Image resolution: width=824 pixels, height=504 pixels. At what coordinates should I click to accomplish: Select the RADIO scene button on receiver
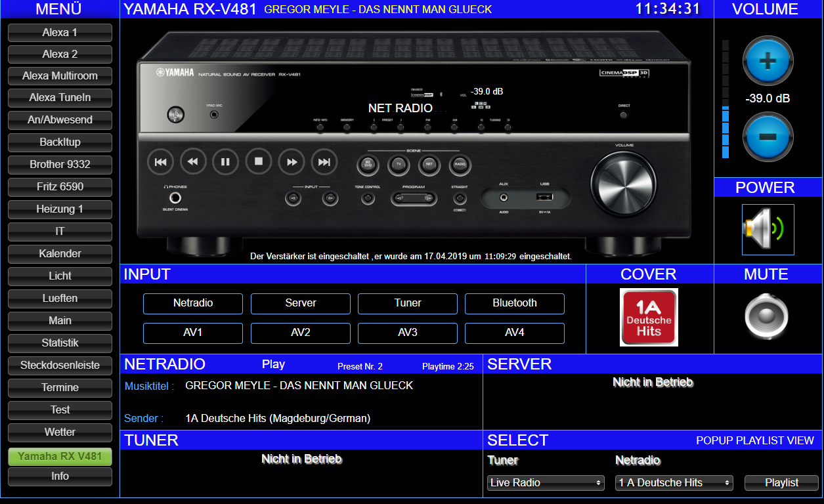click(x=460, y=165)
